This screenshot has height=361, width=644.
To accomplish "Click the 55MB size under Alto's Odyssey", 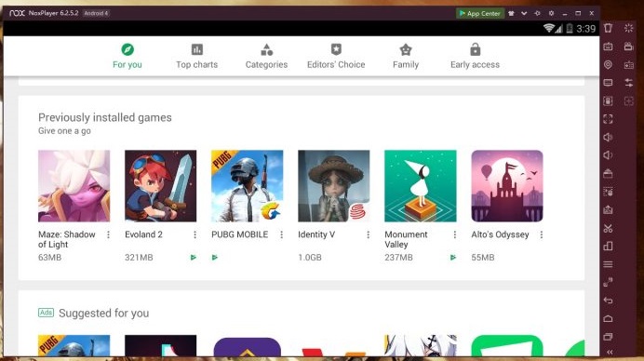I will click(x=483, y=258).
